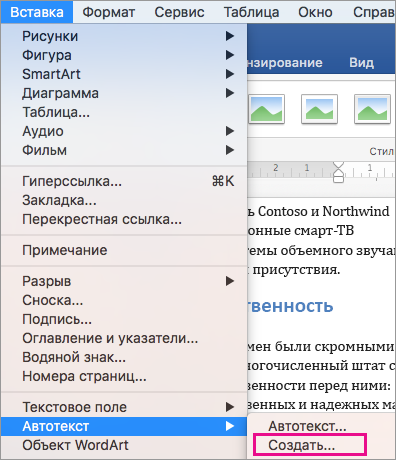Image resolution: width=396 pixels, height=460 pixels.
Task: Select the third picture style thumbnail
Action: pyautogui.click(x=372, y=109)
